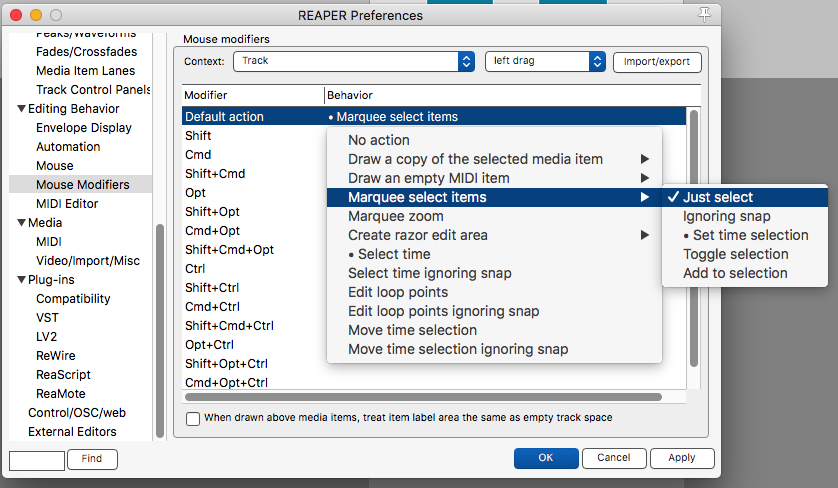Open Draw an empty MIDI item submenu arrow
838x488 pixels.
(x=645, y=178)
